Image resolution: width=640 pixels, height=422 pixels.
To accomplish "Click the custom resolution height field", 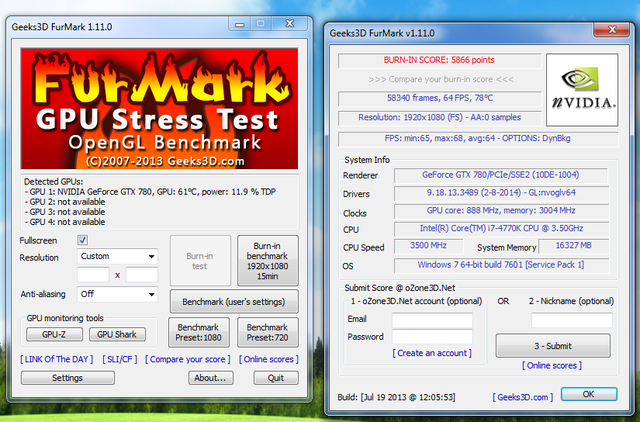I will (x=142, y=275).
